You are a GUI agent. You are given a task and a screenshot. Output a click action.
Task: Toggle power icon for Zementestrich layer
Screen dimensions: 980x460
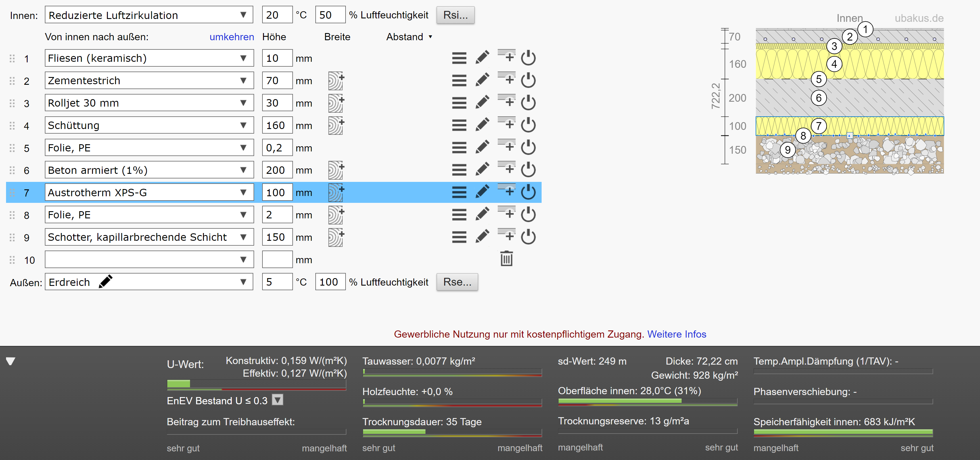(x=528, y=80)
